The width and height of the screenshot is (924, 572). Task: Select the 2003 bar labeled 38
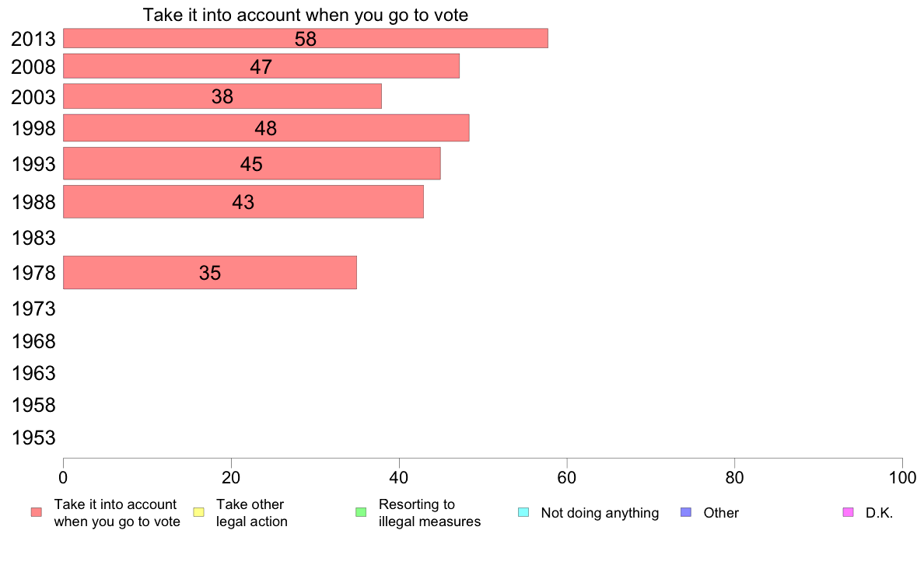tap(222, 96)
